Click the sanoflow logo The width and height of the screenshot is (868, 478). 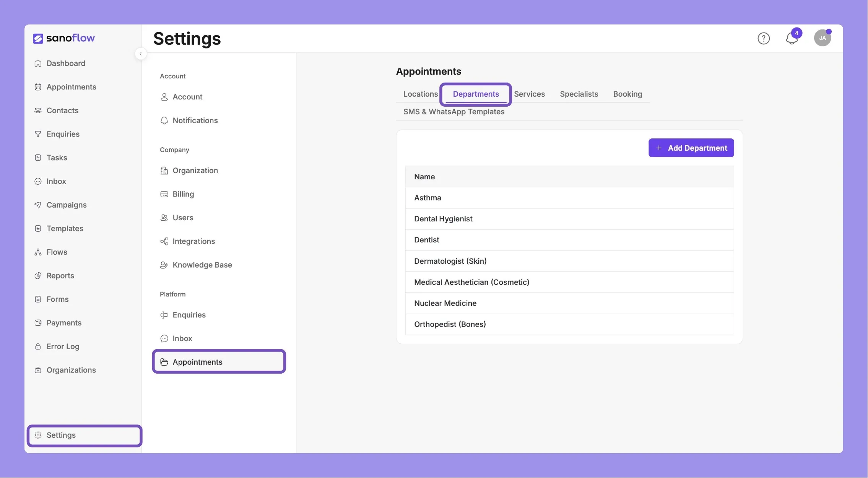tap(63, 38)
